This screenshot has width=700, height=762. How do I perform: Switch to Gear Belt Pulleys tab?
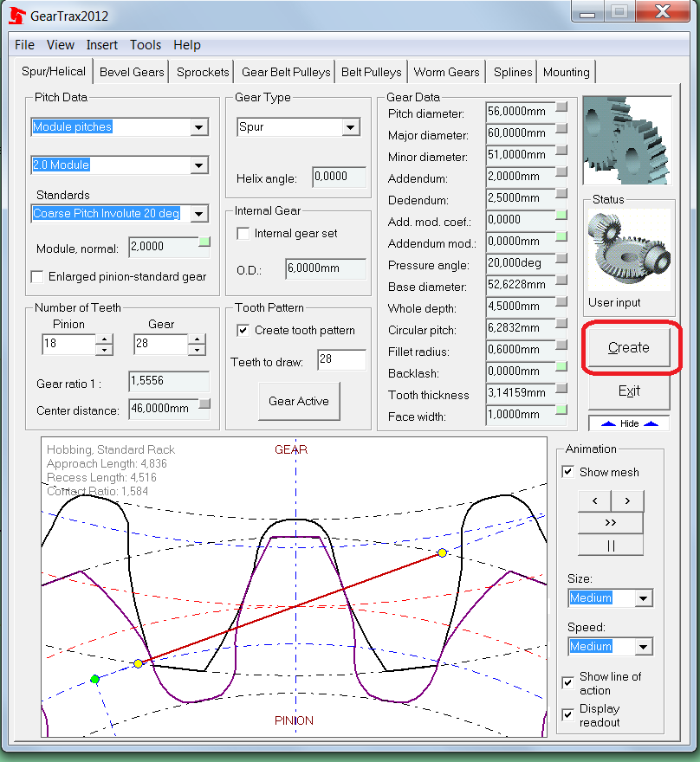point(286,73)
